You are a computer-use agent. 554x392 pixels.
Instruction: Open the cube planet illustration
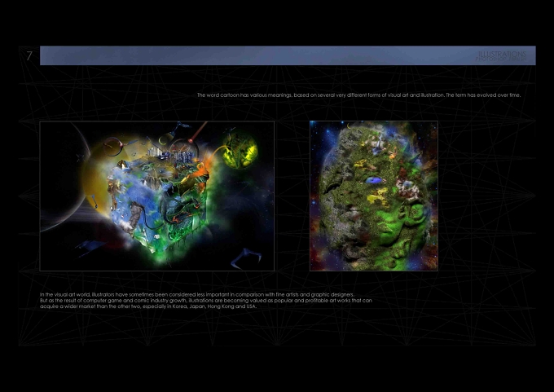point(157,196)
